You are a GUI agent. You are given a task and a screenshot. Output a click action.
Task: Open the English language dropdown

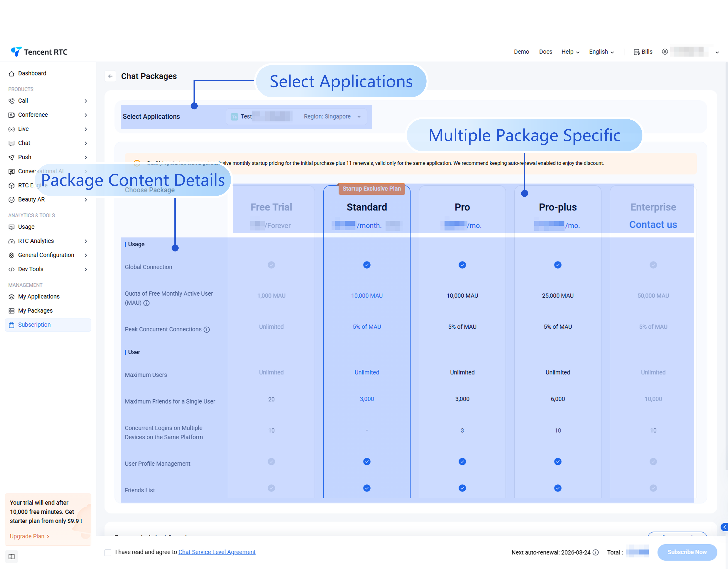(601, 52)
